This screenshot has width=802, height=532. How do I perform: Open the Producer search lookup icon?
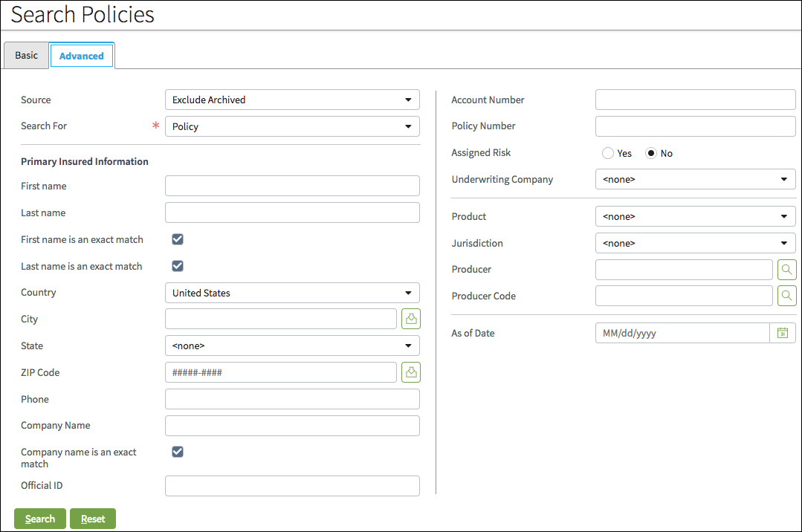coord(786,269)
